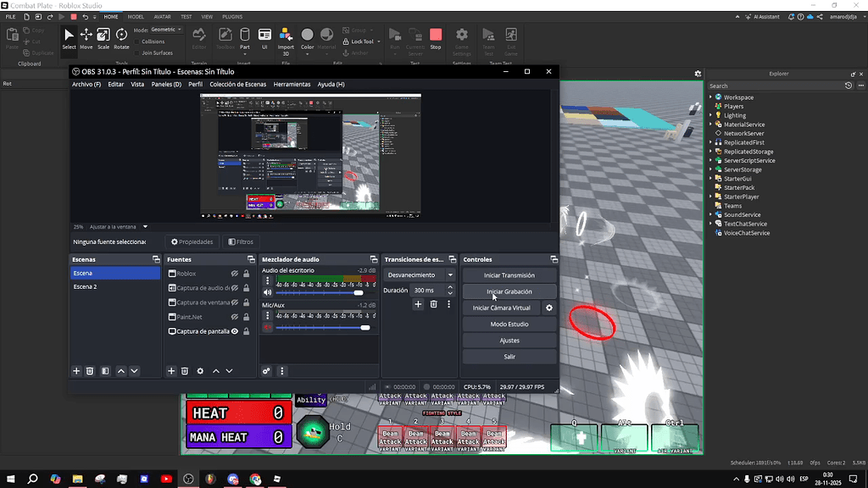This screenshot has width=868, height=488.
Task: Open the Desvanecimiento transition dropdown
Action: (418, 274)
